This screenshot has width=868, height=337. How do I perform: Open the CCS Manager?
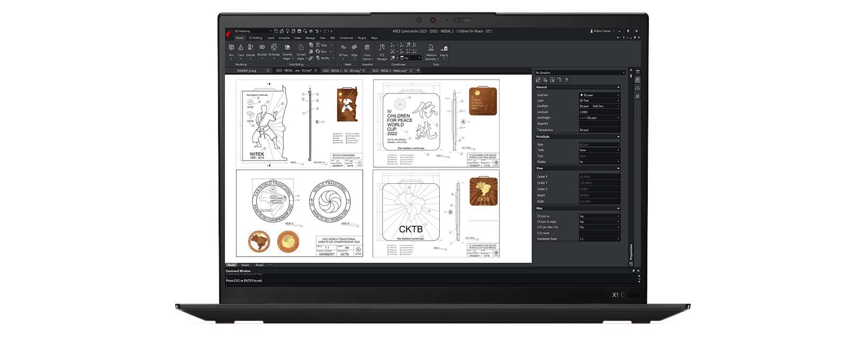tap(382, 52)
